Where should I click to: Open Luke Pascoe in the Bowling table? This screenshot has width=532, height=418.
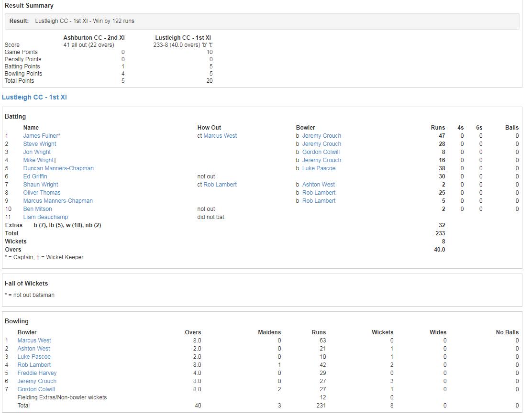click(34, 357)
